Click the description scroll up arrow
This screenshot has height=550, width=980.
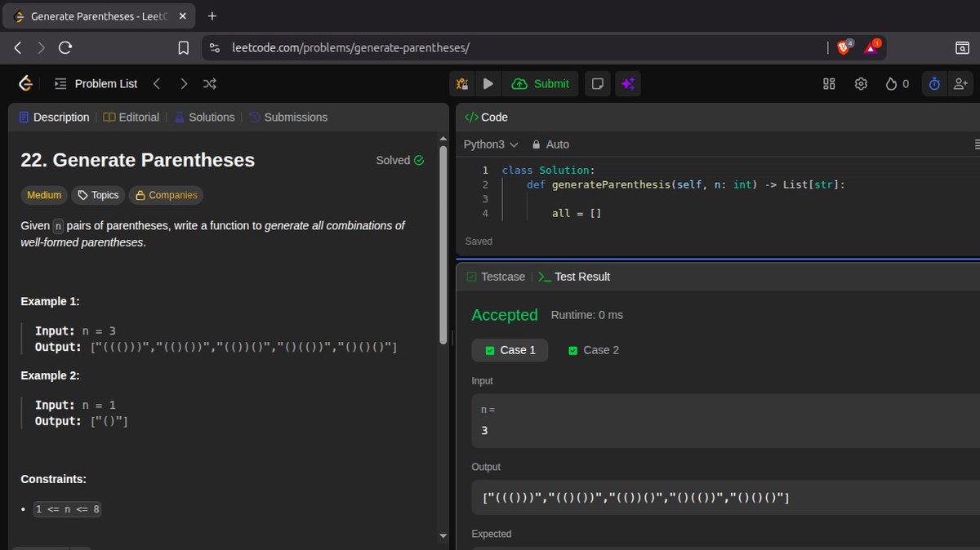pos(443,140)
